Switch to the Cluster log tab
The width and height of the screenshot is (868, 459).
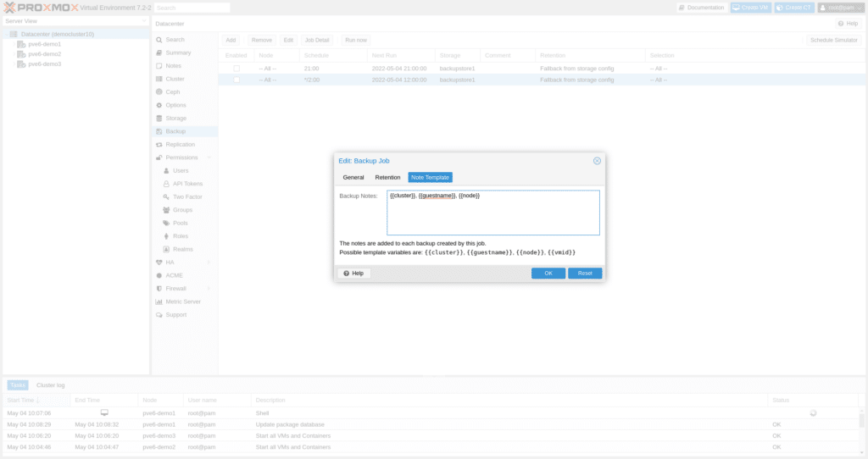point(50,384)
